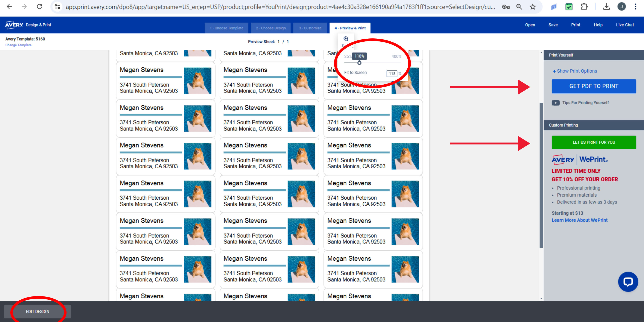
Task: Open the Help menu
Action: pos(598,25)
